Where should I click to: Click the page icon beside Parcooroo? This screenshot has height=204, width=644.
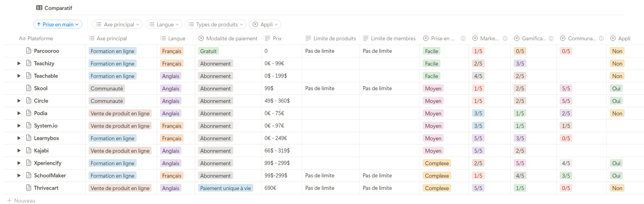click(29, 51)
